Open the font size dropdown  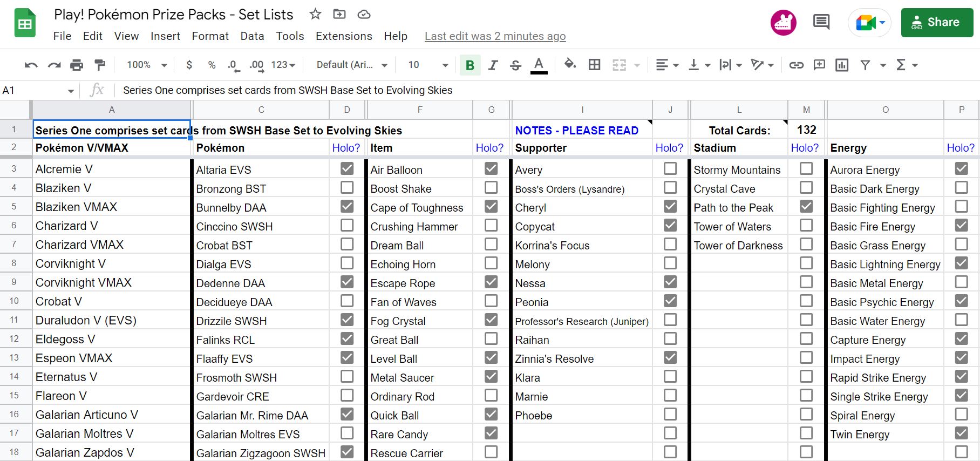pyautogui.click(x=428, y=65)
